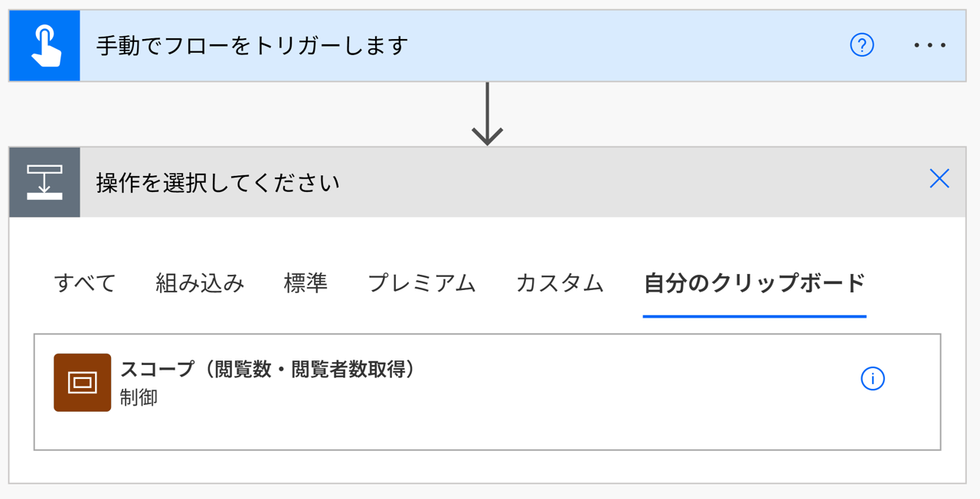Select the 自分のクリップボード tab
The height and width of the screenshot is (499, 980).
pos(754,283)
